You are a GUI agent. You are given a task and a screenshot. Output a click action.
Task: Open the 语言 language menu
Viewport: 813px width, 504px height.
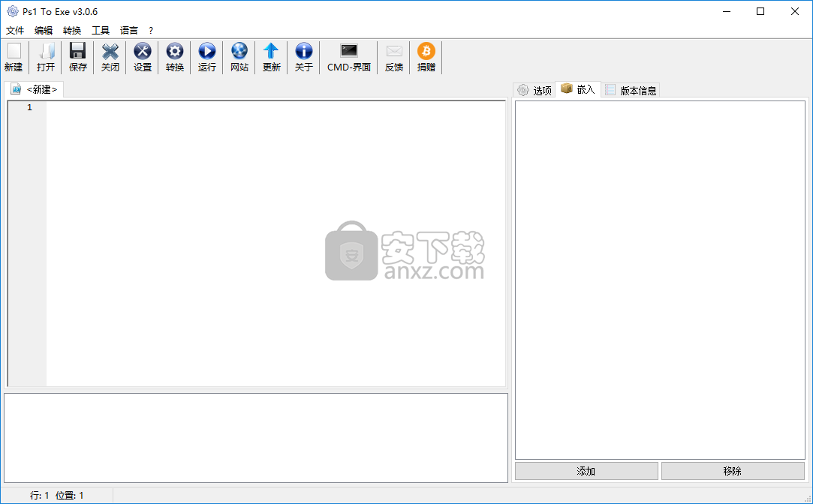[129, 31]
